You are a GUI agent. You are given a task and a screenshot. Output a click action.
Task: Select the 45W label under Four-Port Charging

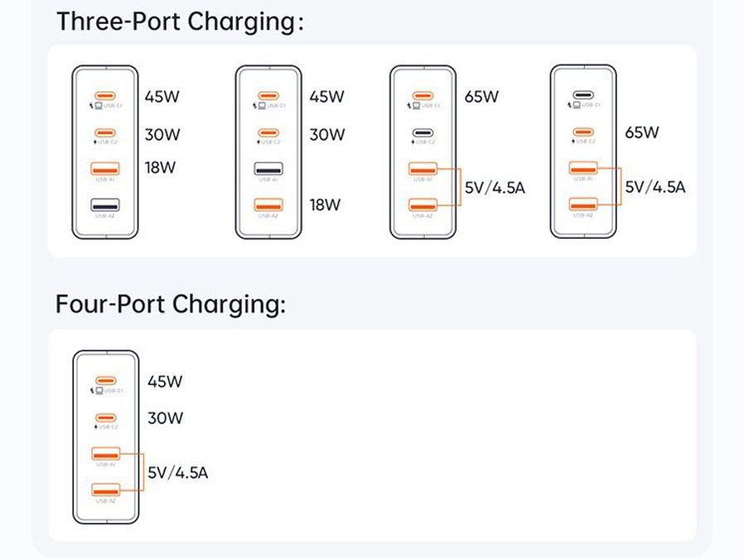click(165, 382)
